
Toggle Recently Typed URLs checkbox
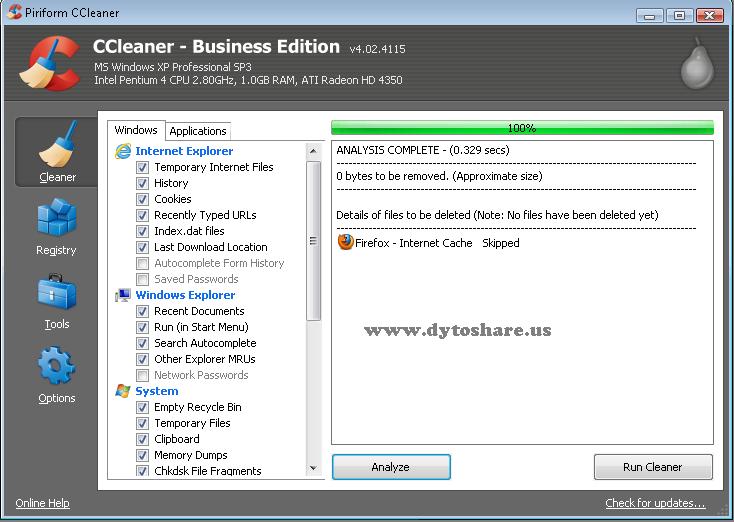(x=142, y=215)
